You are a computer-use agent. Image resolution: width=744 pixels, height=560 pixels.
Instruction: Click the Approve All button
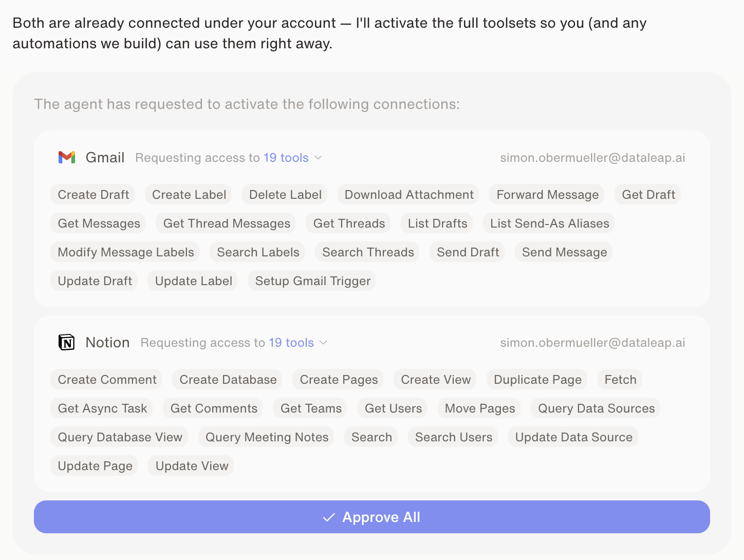(372, 517)
